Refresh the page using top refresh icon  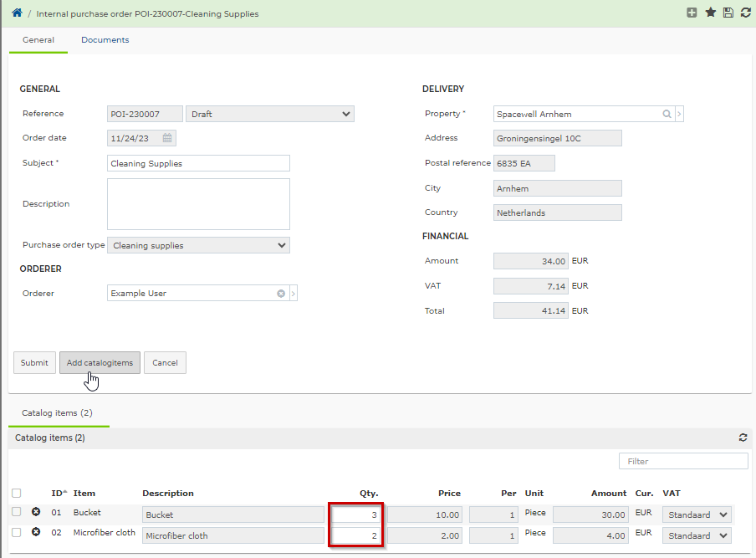click(x=745, y=13)
